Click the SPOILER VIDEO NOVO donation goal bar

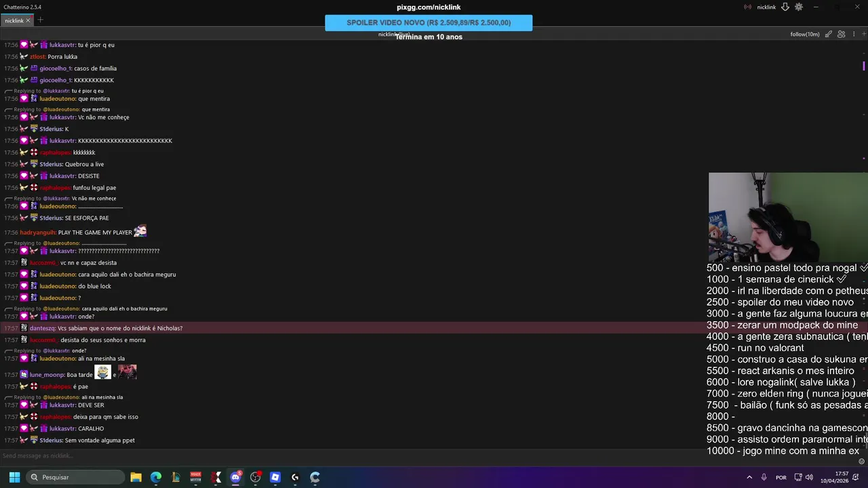429,22
